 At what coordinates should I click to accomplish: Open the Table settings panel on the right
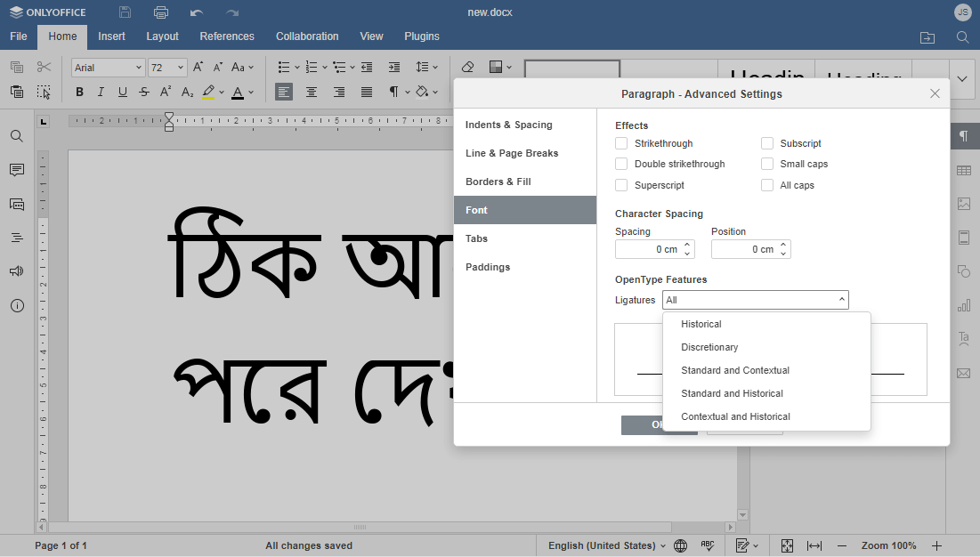pyautogui.click(x=964, y=170)
